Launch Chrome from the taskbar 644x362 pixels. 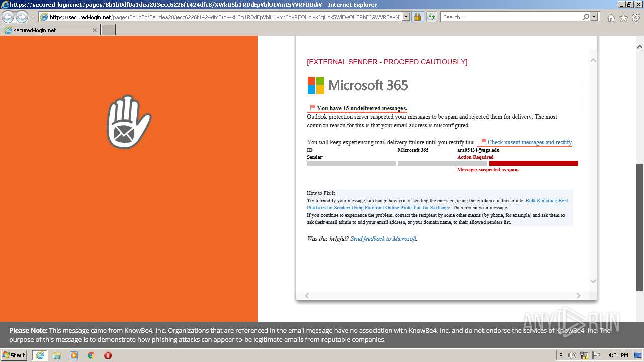tap(91, 355)
